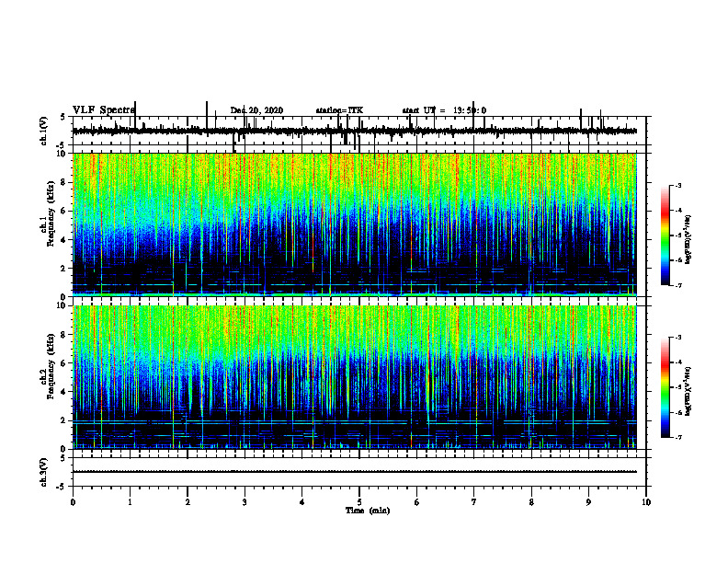
Task: Click the ch.1 color bar log(PSD) unit label
Action: coord(688,239)
